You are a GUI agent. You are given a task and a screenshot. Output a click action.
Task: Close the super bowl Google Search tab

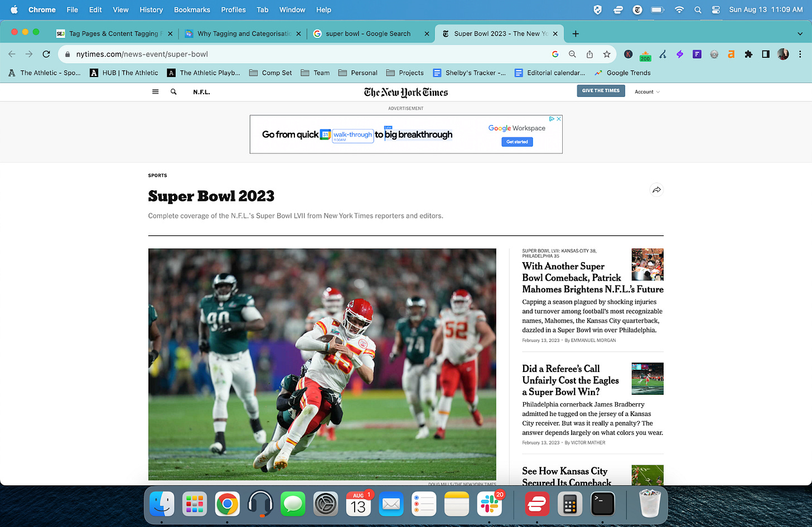coord(427,33)
